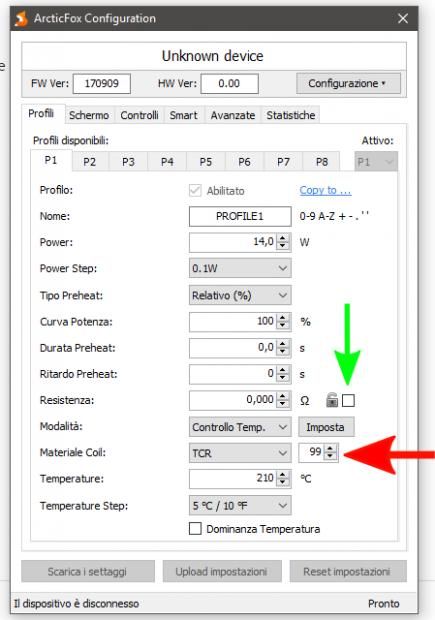This screenshot has height=620, width=435.
Task: Open the Tipo Preheat Relativo (%) dropdown
Action: click(240, 295)
